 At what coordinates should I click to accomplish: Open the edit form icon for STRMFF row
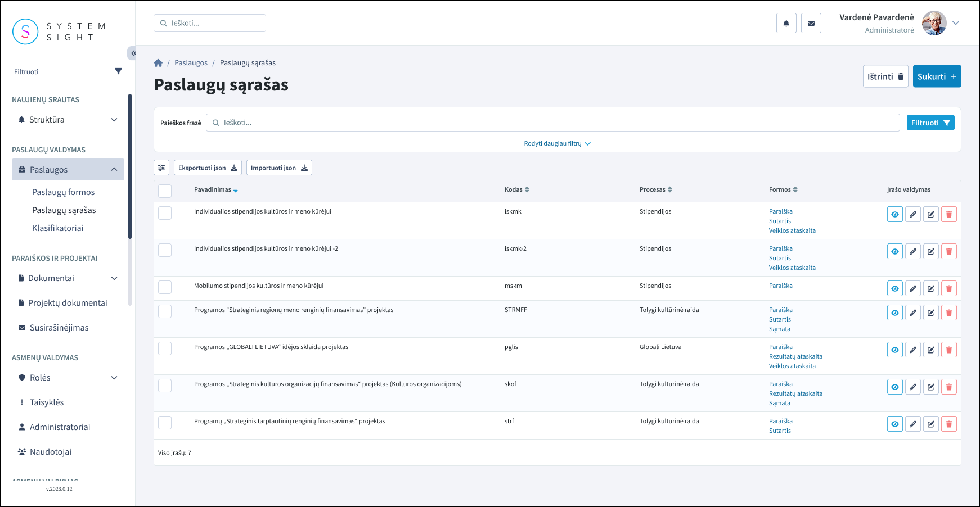930,313
